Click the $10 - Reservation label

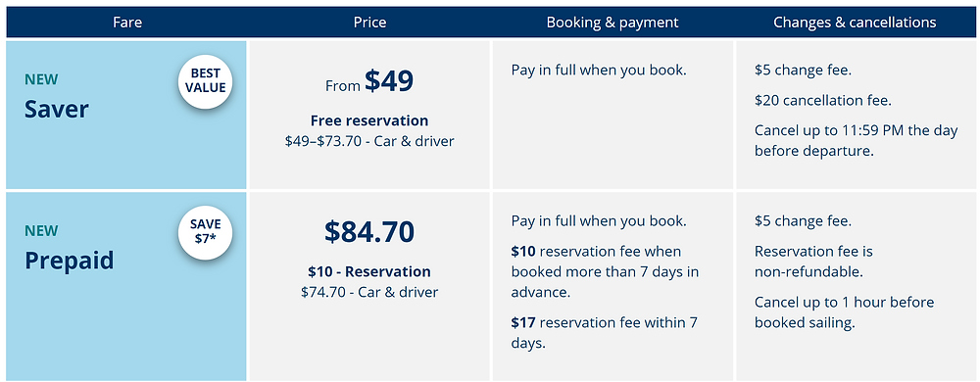coord(369,271)
